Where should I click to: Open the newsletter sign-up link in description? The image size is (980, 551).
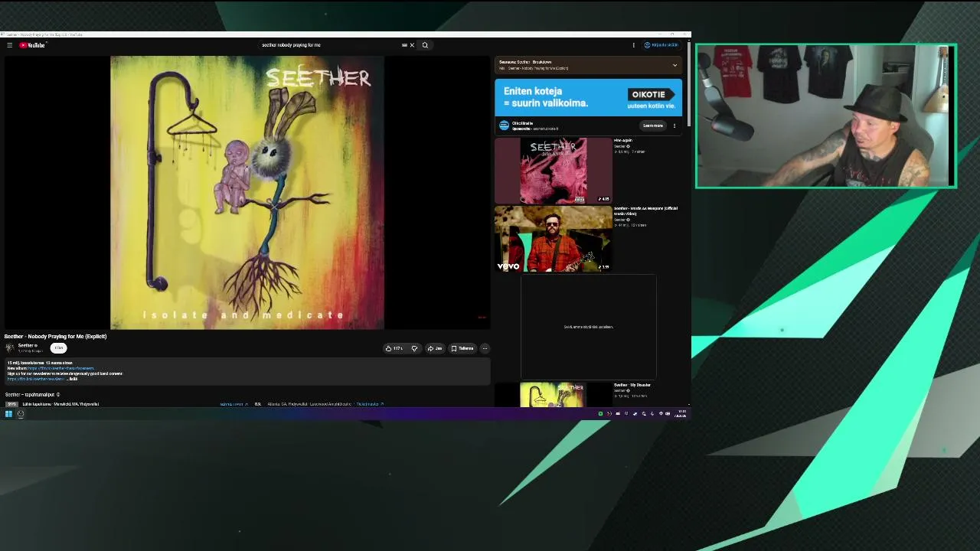pos(36,379)
